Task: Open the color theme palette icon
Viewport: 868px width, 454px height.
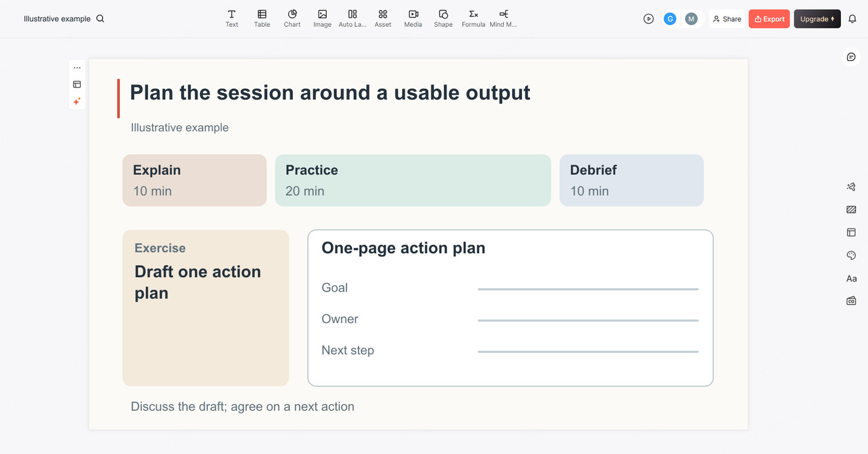Action: [851, 256]
